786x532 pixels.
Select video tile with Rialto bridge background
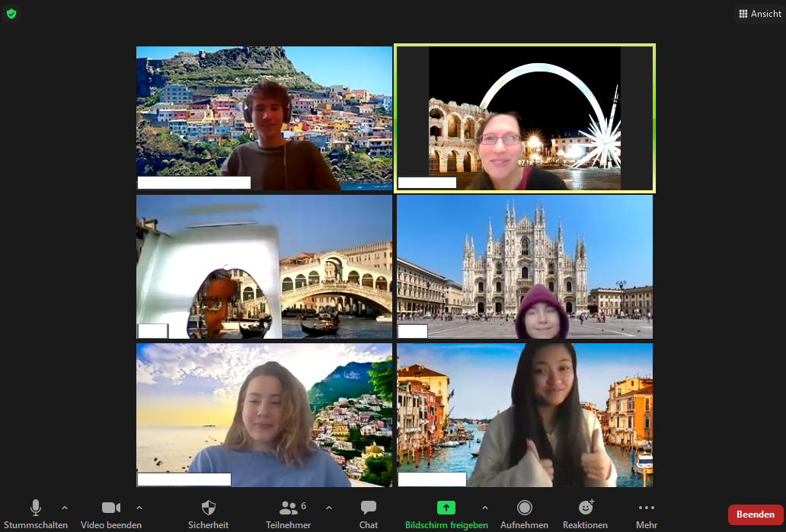pos(264,266)
